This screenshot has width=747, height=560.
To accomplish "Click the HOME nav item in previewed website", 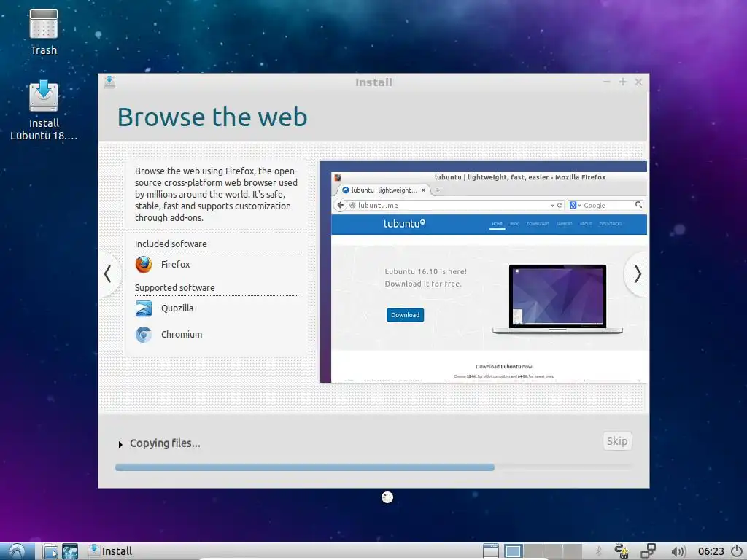I will pos(497,224).
